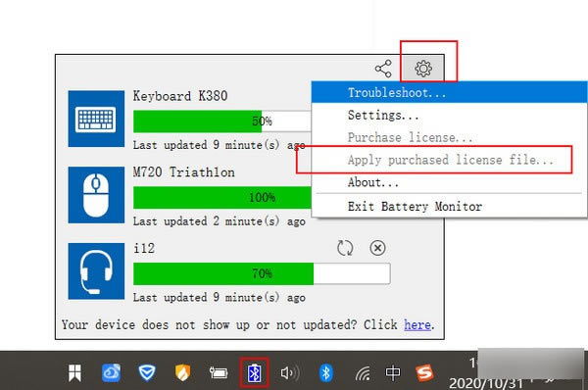Choose Exit Battery Monitor
This screenshot has width=588, height=390.
point(449,206)
